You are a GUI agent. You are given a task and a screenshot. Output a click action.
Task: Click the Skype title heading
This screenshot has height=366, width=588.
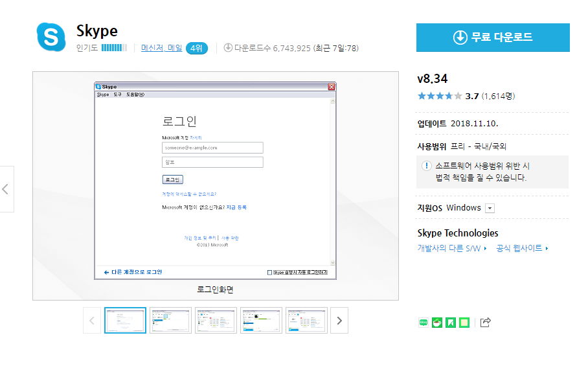[x=97, y=31]
